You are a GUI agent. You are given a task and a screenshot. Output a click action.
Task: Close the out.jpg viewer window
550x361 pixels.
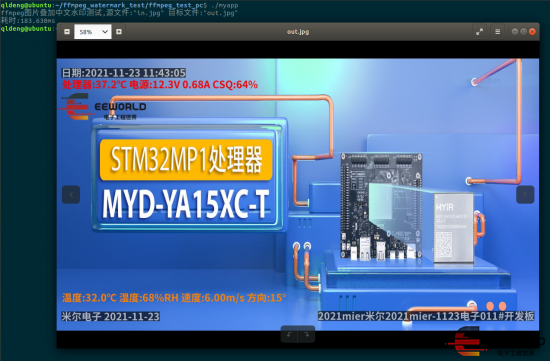[532, 32]
